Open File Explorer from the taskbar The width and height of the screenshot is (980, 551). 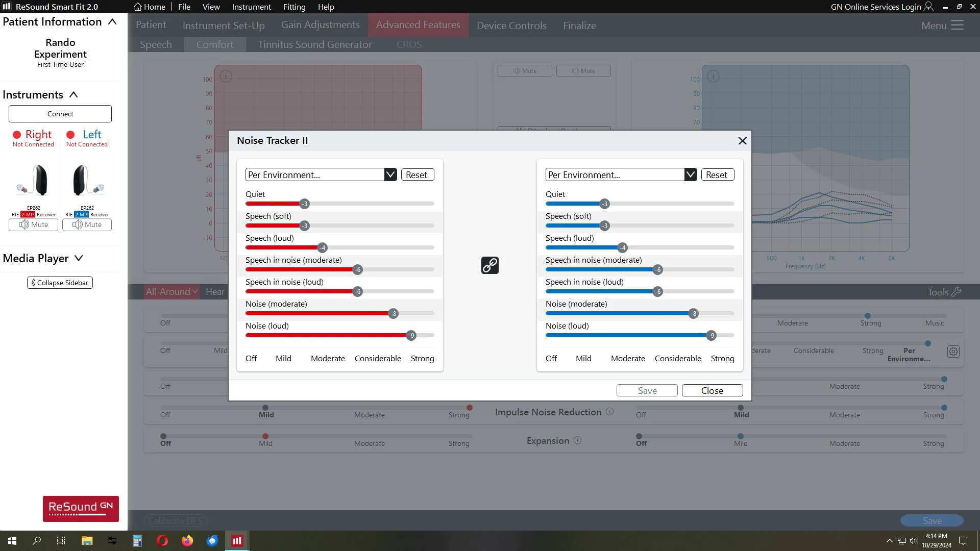pyautogui.click(x=87, y=541)
